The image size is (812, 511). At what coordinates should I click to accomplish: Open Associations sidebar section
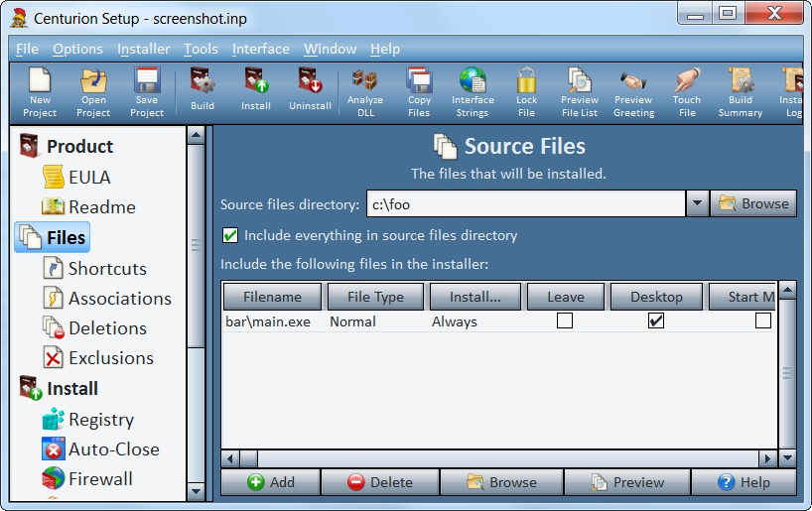tap(106, 299)
